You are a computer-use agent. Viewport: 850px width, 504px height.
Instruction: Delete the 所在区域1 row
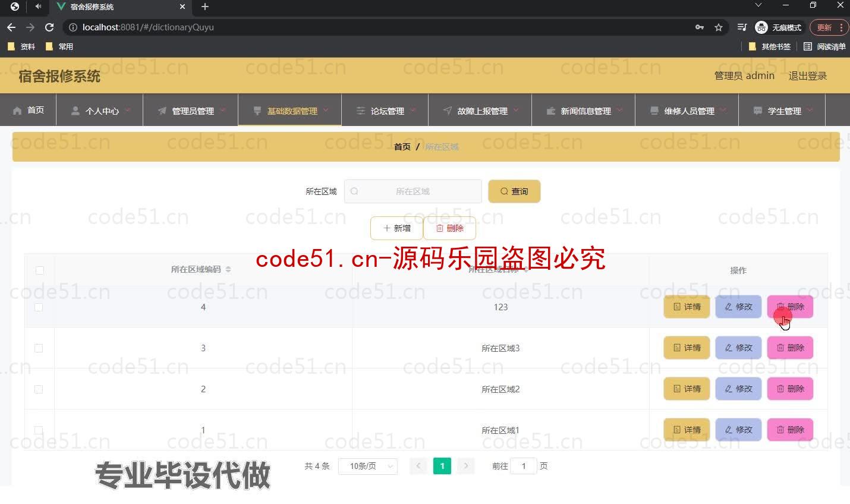(790, 430)
